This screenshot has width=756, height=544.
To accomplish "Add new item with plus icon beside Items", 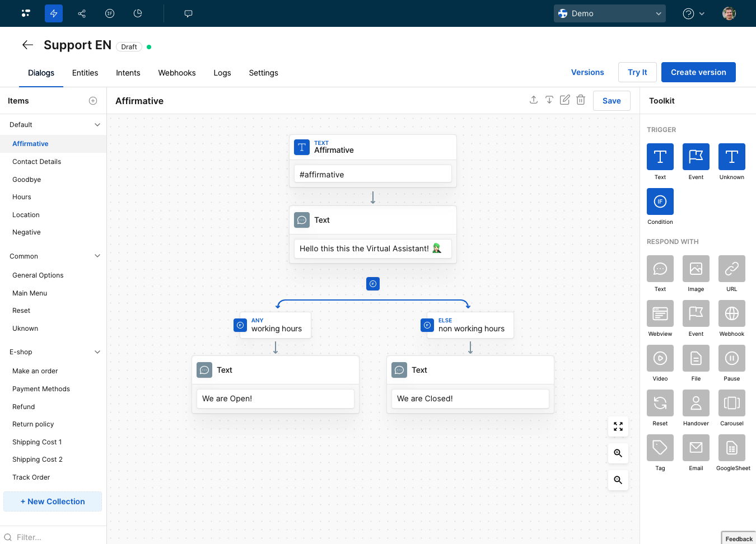I will click(x=93, y=101).
